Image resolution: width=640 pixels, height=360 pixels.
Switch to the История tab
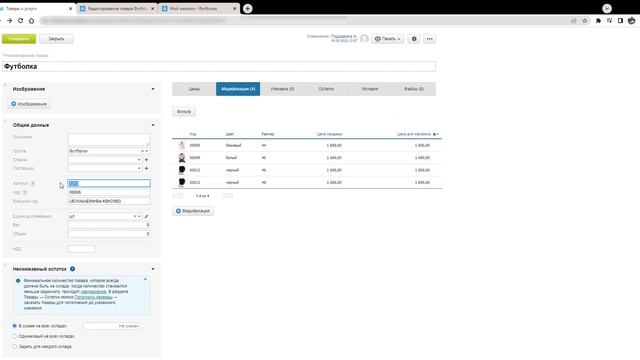click(x=370, y=89)
